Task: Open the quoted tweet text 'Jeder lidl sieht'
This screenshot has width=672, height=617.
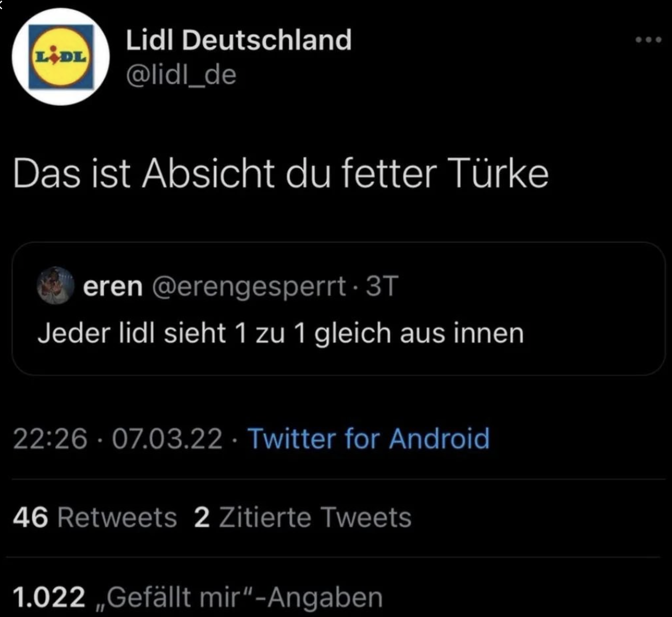Action: pyautogui.click(x=281, y=333)
